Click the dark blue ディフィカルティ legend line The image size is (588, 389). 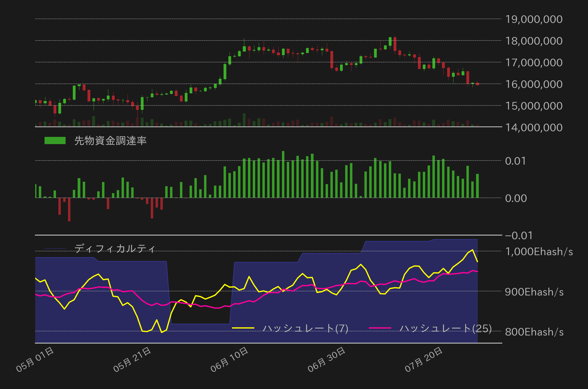[x=55, y=249]
